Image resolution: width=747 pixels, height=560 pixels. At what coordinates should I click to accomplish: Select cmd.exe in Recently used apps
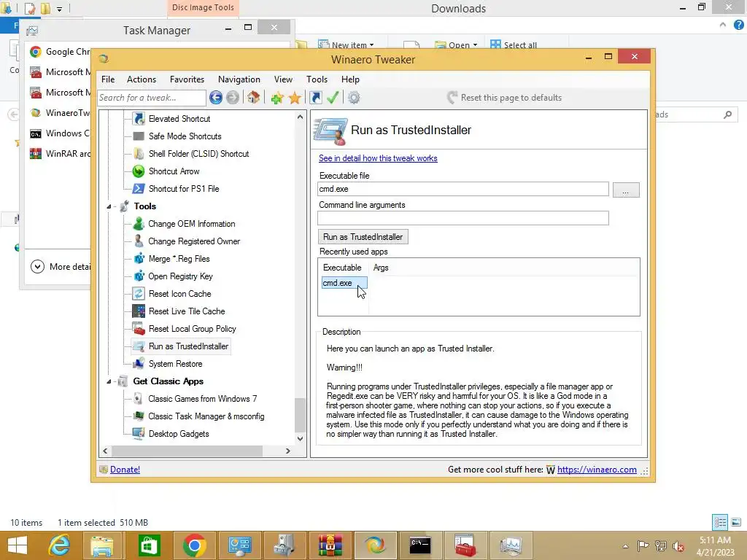(x=344, y=283)
